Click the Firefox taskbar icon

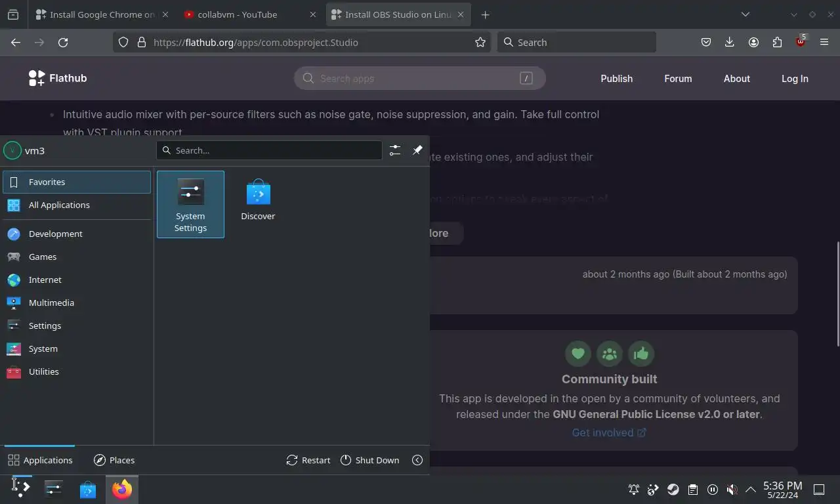pos(121,489)
